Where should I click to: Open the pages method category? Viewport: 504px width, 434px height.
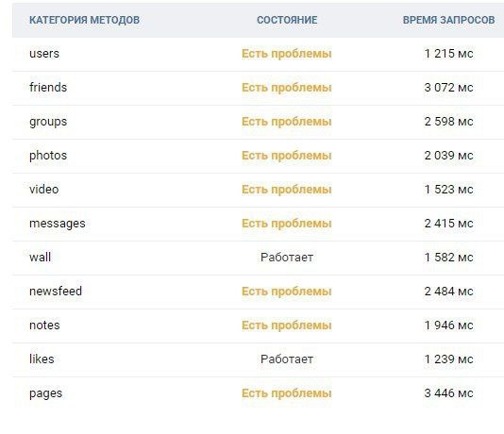click(45, 393)
